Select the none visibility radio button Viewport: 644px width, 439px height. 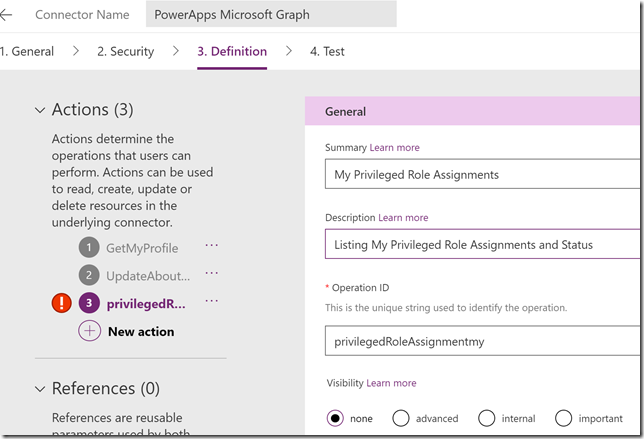click(335, 418)
